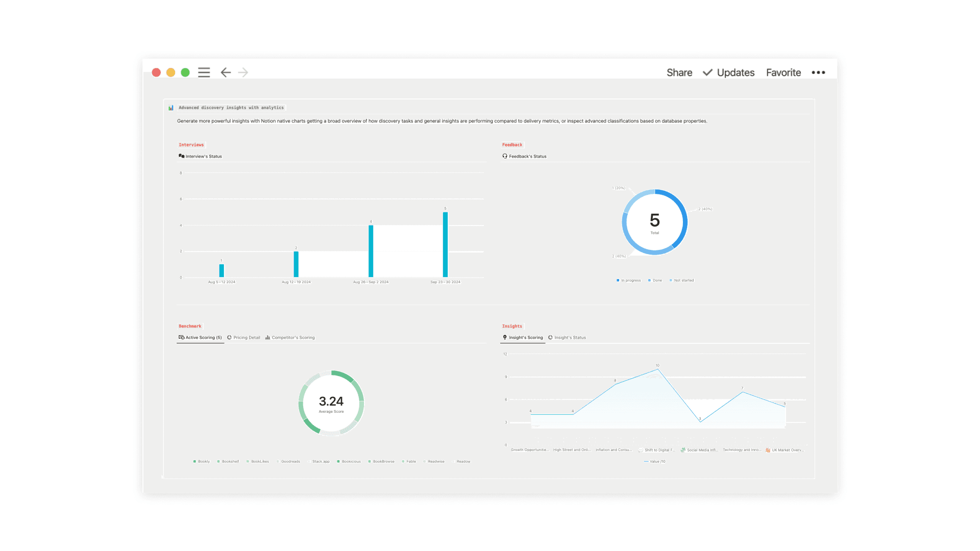The height and width of the screenshot is (551, 980).
Task: Click the BookBrowse legend item
Action: [x=381, y=461]
